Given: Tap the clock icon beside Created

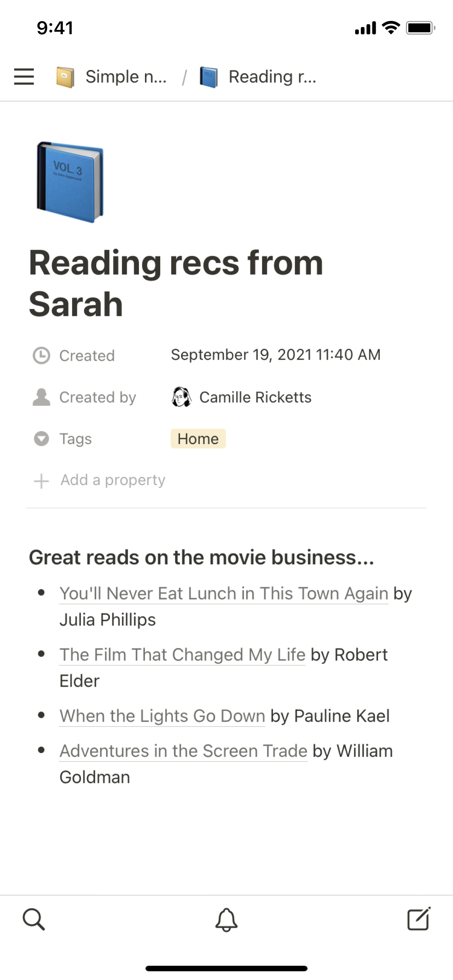Looking at the screenshot, I should 41,356.
